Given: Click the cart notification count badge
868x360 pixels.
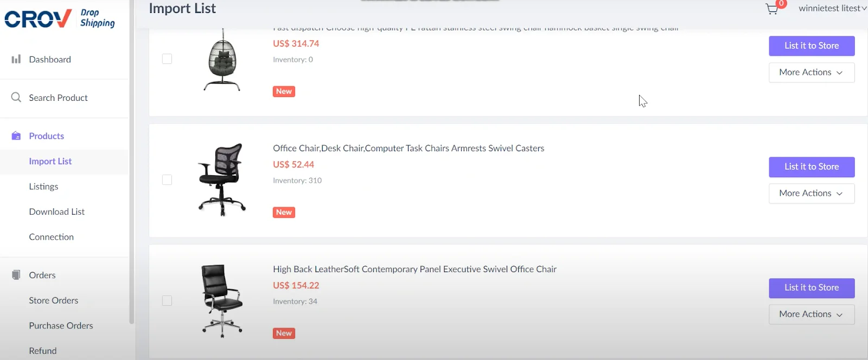Looking at the screenshot, I should click(x=781, y=3).
